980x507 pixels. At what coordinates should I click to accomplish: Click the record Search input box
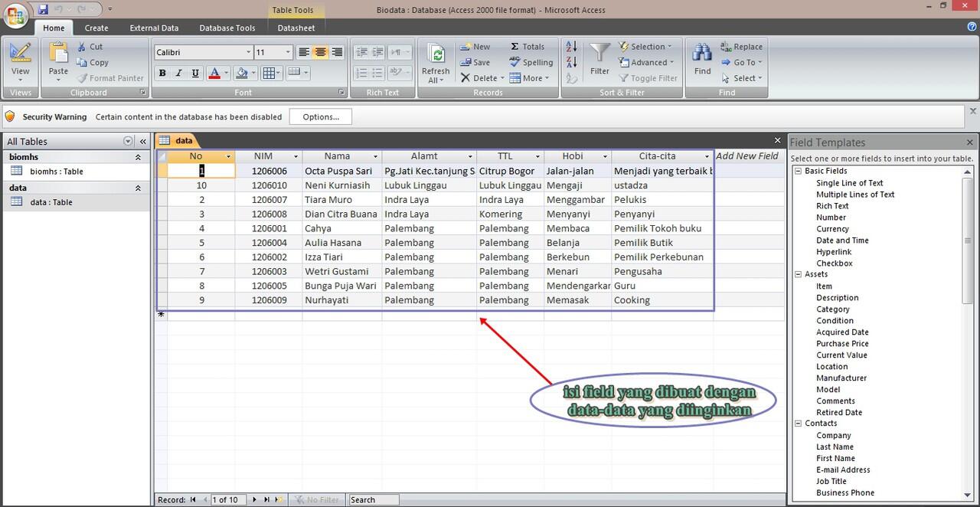click(373, 499)
